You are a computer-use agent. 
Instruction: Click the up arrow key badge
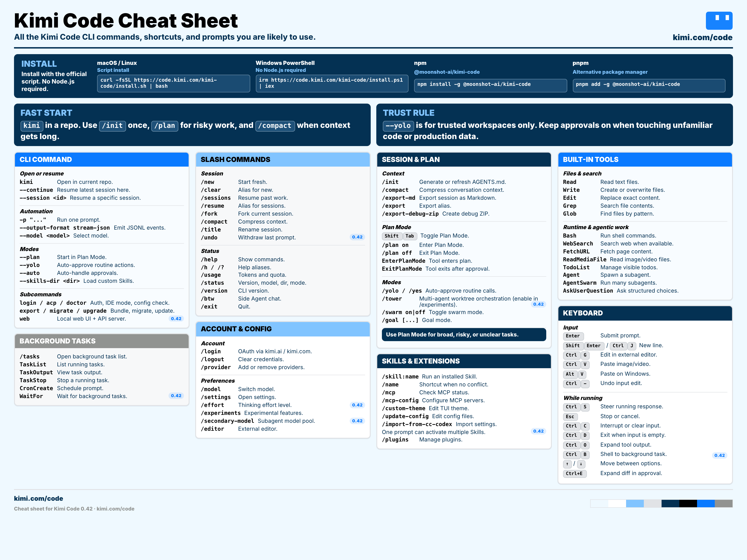tap(567, 464)
